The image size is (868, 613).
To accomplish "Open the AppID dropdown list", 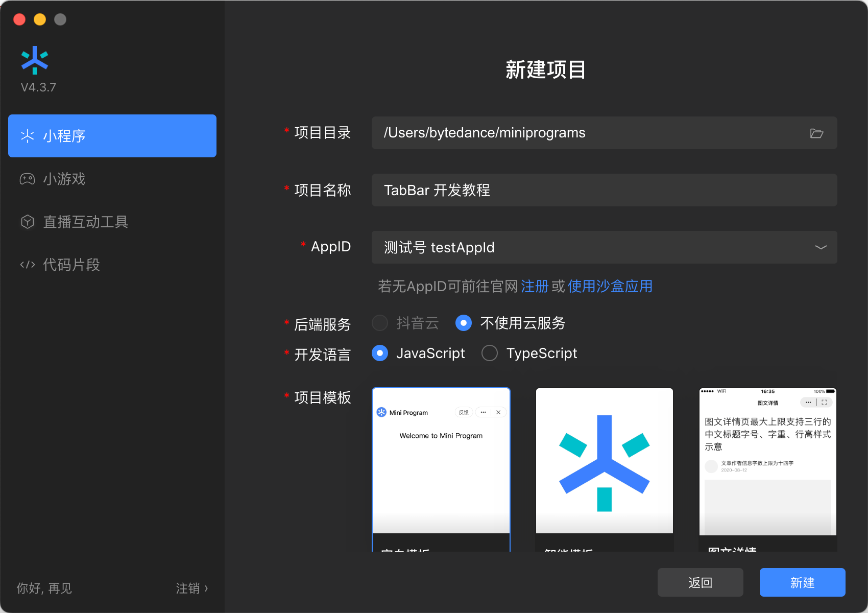I will click(x=605, y=247).
